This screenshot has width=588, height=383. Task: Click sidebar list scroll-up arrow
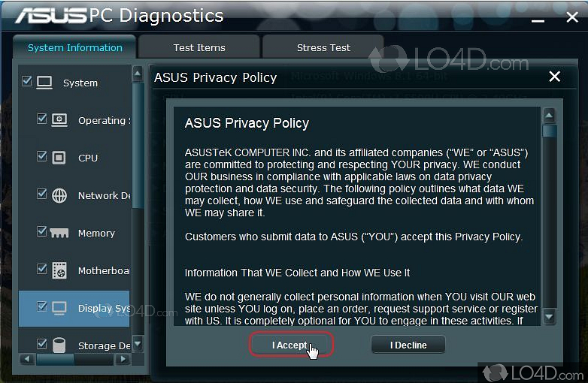pos(138,73)
